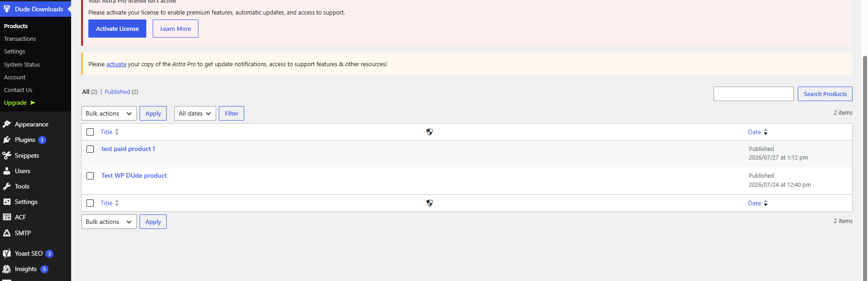868x281 pixels.
Task: Click the Activate License button
Action: [117, 29]
